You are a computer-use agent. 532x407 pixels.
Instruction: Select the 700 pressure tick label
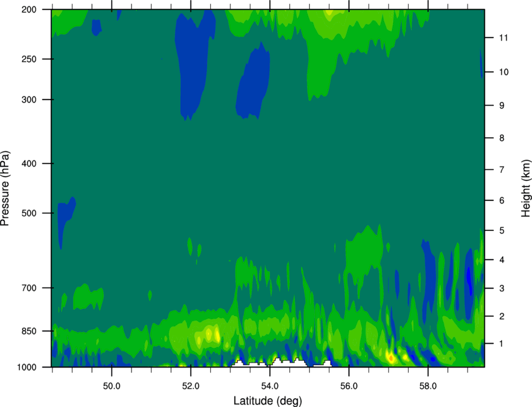pos(29,287)
